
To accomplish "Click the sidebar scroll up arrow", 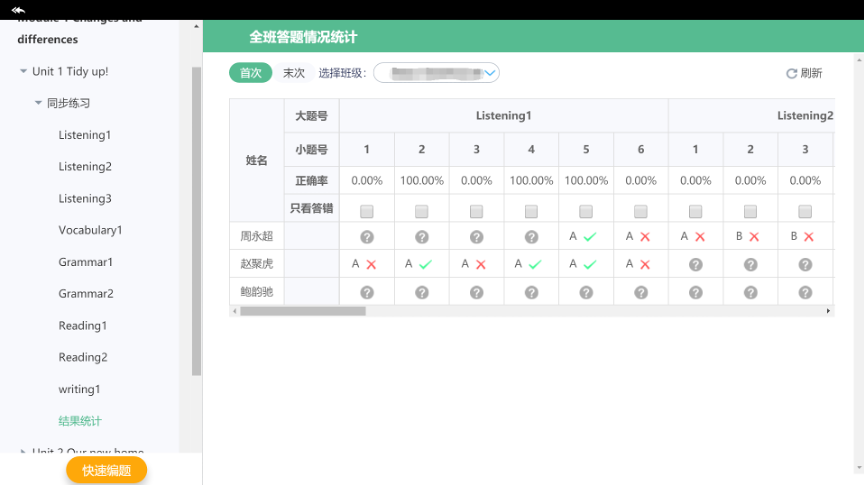I will (x=196, y=26).
